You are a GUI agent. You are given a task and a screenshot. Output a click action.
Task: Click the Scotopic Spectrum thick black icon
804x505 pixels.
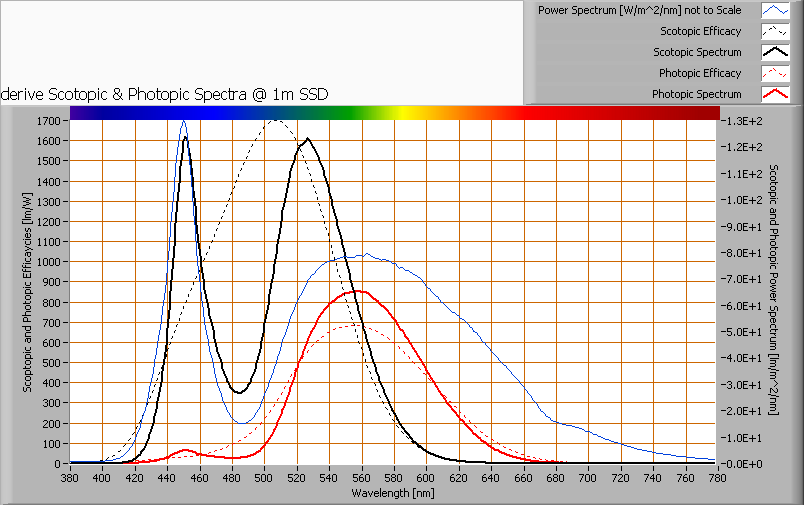point(776,52)
